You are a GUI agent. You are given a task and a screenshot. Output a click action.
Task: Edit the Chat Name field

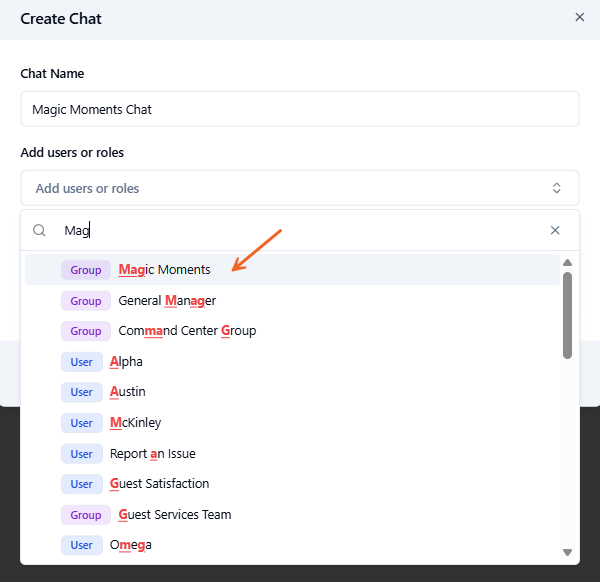[300, 109]
